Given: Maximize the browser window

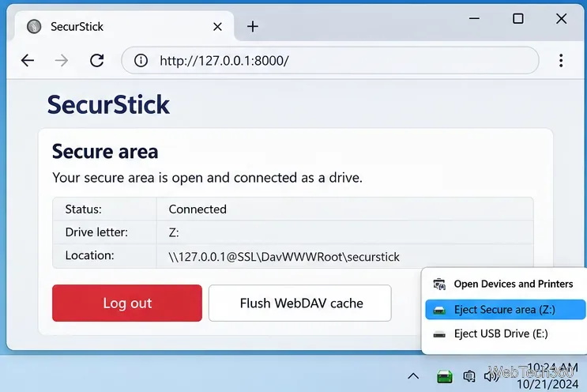Looking at the screenshot, I should (x=518, y=18).
